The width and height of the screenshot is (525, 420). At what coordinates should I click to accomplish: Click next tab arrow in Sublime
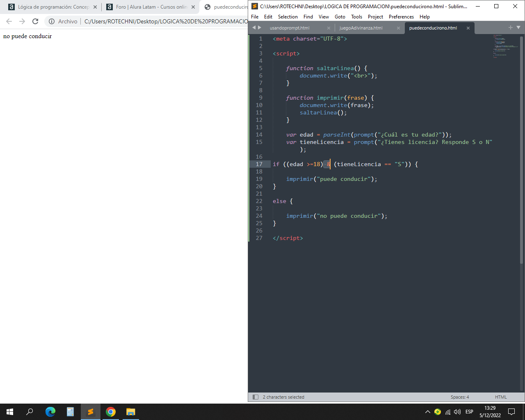pos(259,27)
